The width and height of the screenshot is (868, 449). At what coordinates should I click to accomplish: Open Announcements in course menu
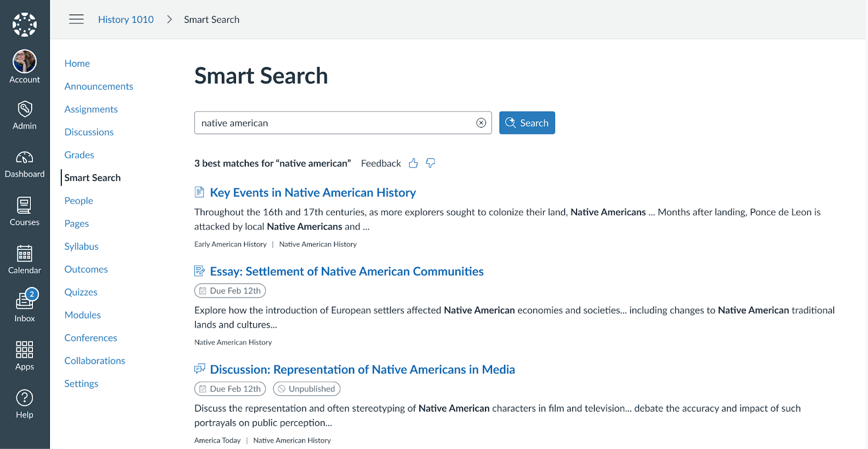(x=99, y=86)
